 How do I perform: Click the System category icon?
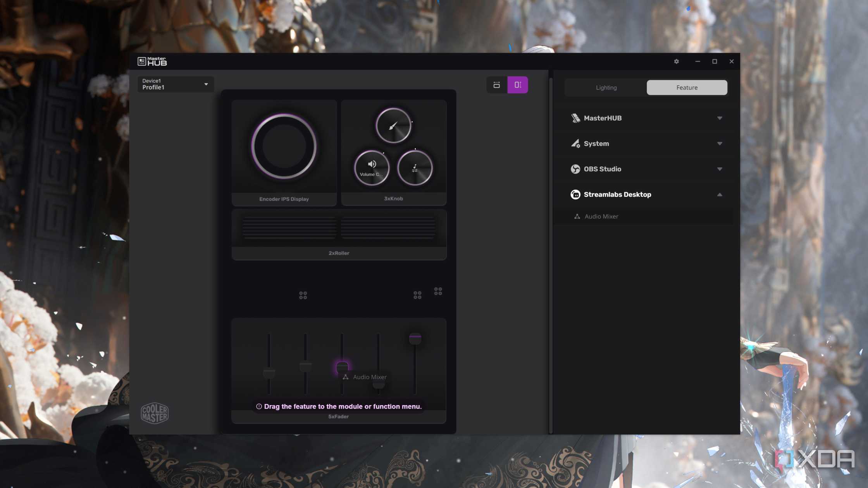pyautogui.click(x=575, y=144)
